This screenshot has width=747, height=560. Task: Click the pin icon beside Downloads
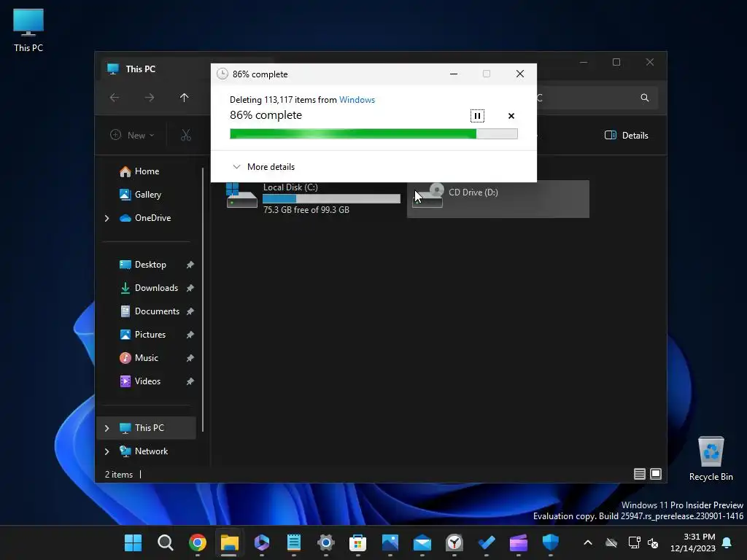(190, 288)
